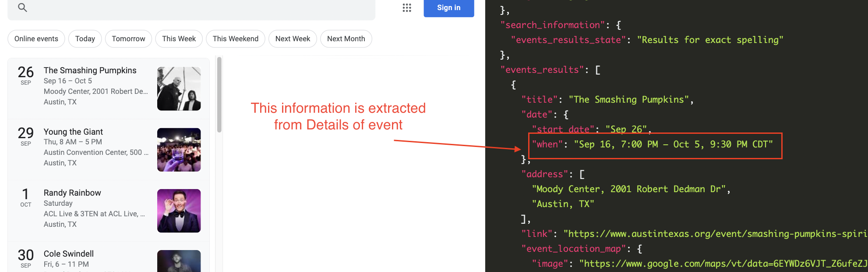Click the Cole Swindell event thumbnail
Viewport: 868px width, 272px height.
(x=179, y=261)
